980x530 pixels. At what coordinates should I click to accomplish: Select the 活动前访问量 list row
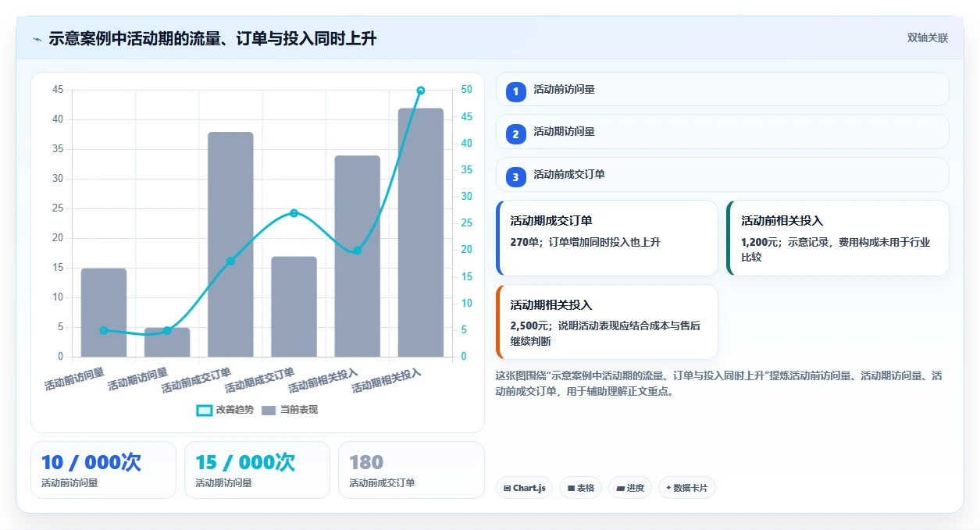pyautogui.click(x=722, y=90)
